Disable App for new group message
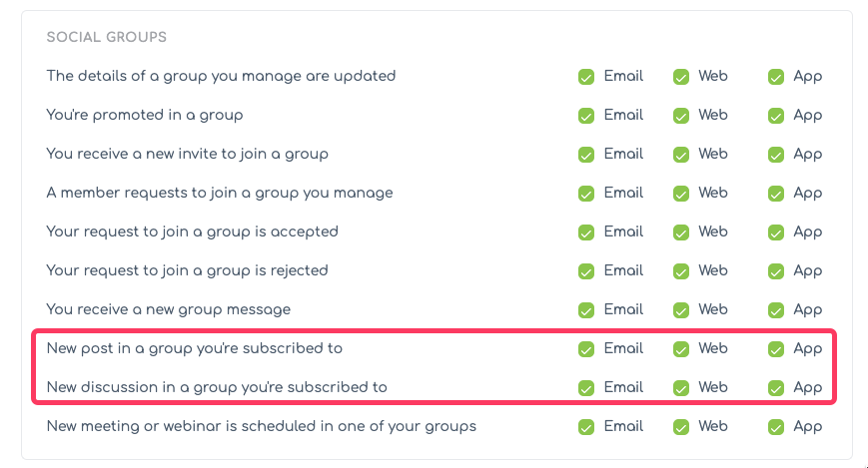868x468 pixels. click(x=776, y=310)
